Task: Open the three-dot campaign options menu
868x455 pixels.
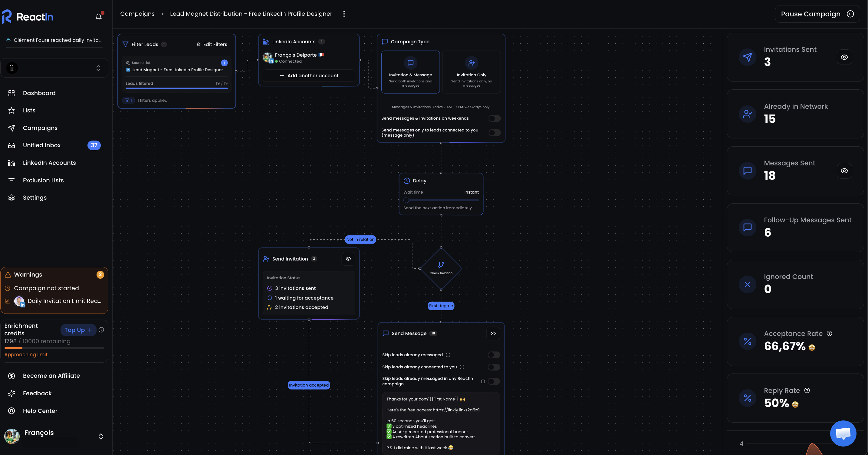Action: pos(344,14)
